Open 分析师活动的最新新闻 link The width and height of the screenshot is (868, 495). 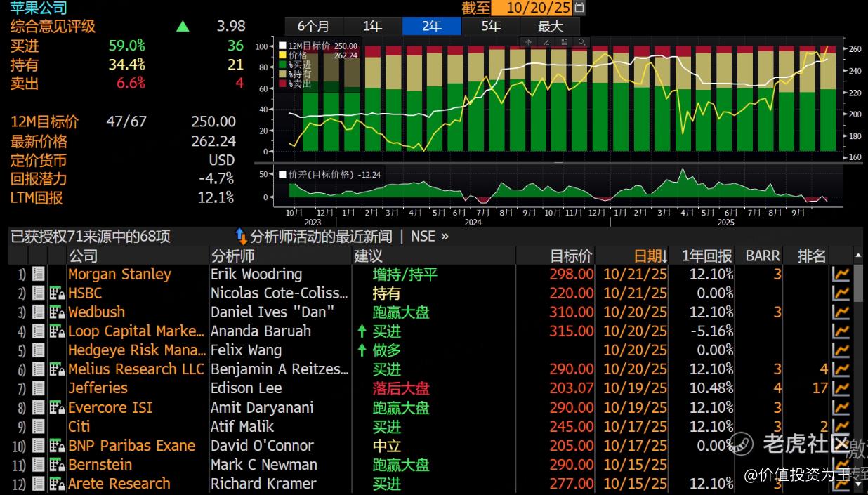tap(322, 236)
